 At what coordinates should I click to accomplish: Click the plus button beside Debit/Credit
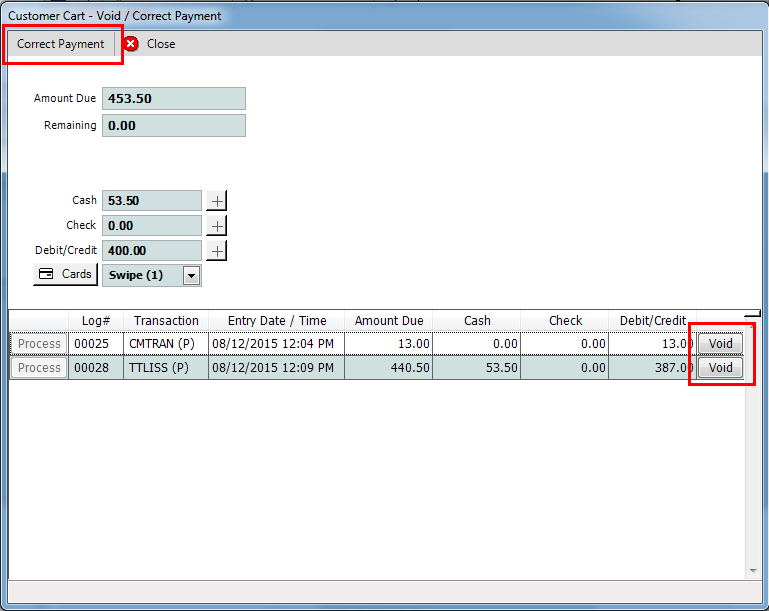[x=217, y=251]
